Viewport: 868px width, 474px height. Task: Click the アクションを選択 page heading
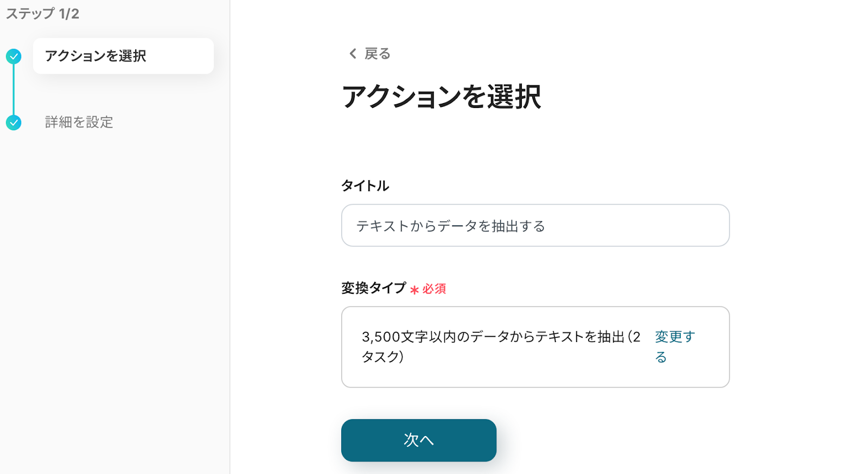(x=441, y=97)
